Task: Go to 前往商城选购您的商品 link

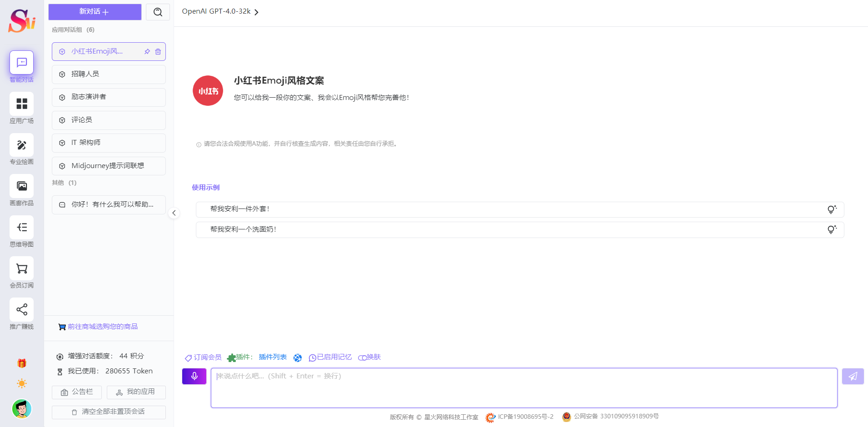Action: coord(98,327)
